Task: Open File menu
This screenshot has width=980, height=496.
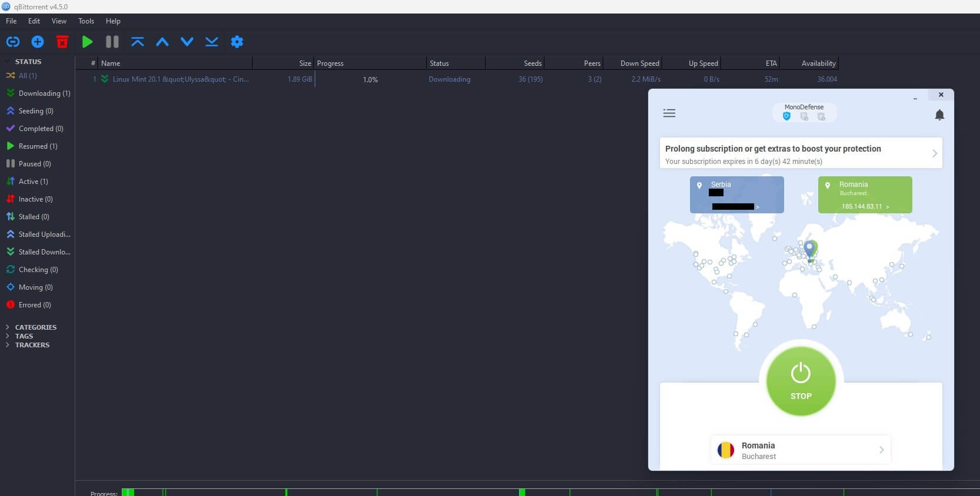Action: [11, 21]
